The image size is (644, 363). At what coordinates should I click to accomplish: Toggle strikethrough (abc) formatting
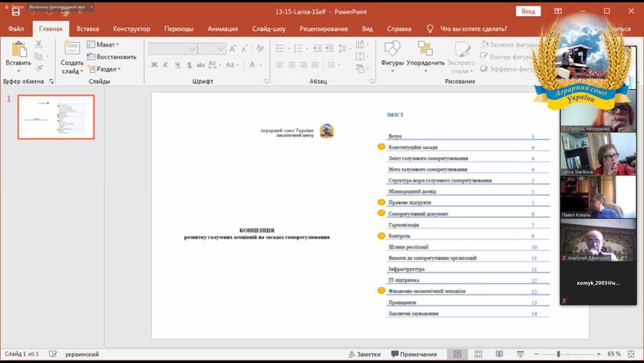pos(201,64)
